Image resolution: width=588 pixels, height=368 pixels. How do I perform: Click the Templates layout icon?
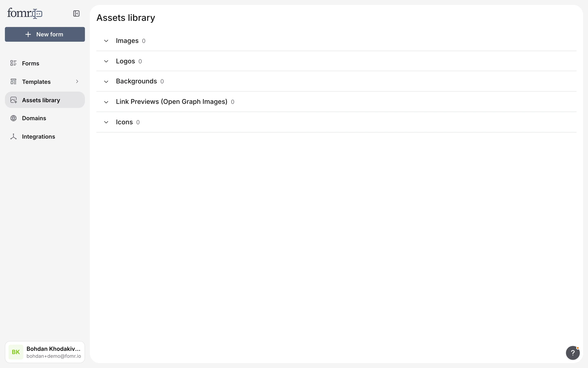pos(13,82)
